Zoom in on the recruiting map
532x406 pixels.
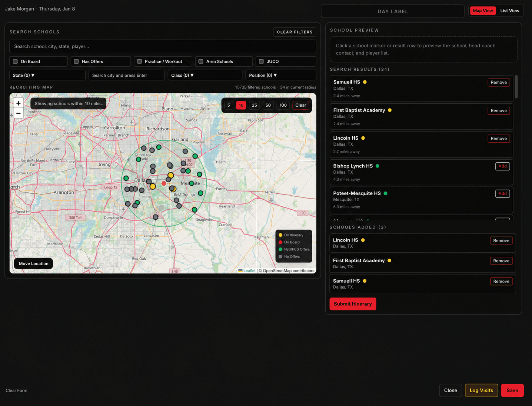tap(18, 103)
